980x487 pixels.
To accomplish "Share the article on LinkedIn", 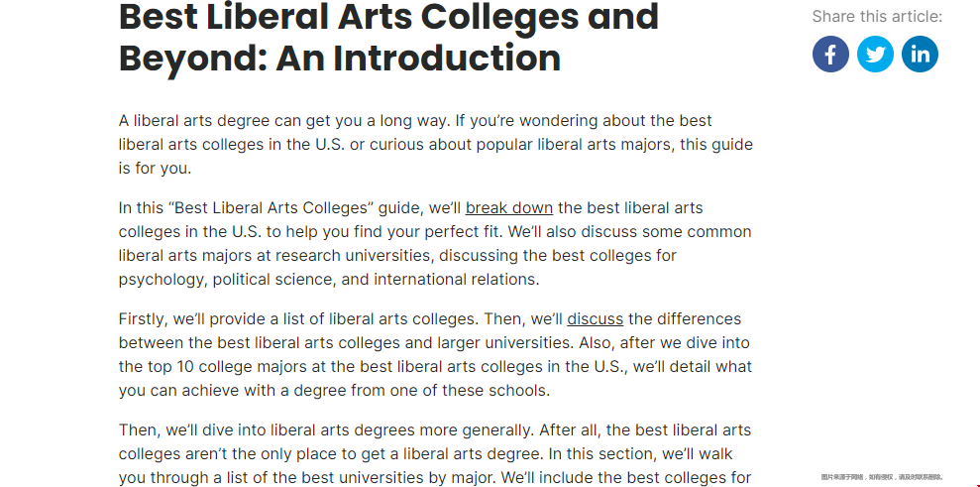I will click(920, 54).
